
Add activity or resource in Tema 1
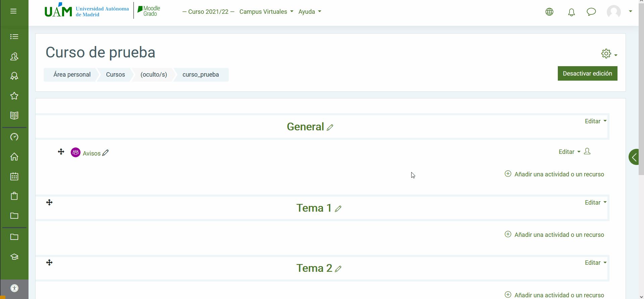point(554,234)
